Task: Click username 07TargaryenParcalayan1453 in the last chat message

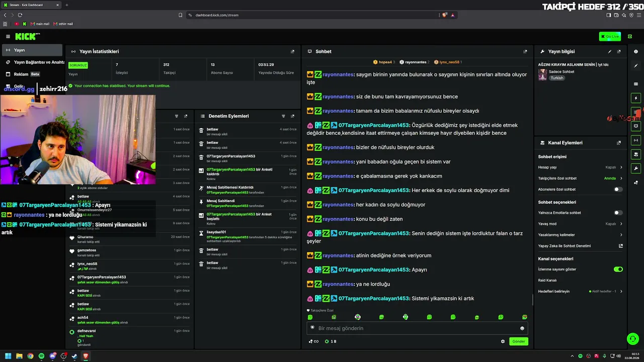Action: 374,299
